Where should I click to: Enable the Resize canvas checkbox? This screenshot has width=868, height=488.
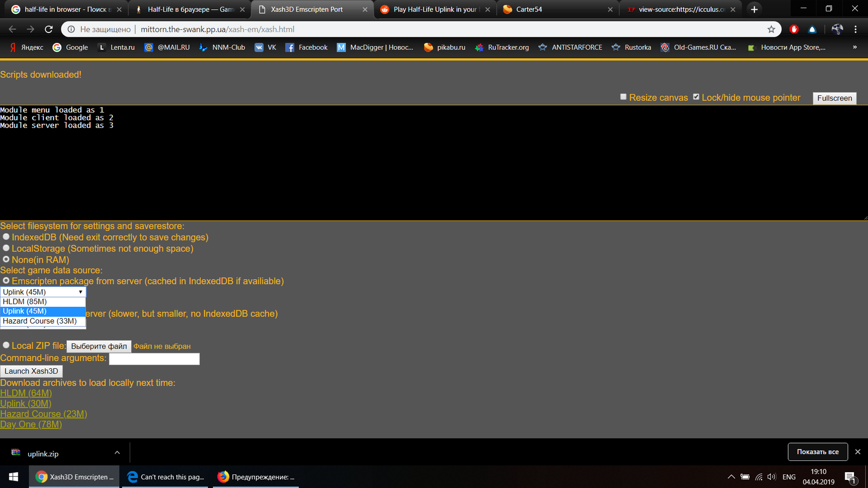click(623, 97)
